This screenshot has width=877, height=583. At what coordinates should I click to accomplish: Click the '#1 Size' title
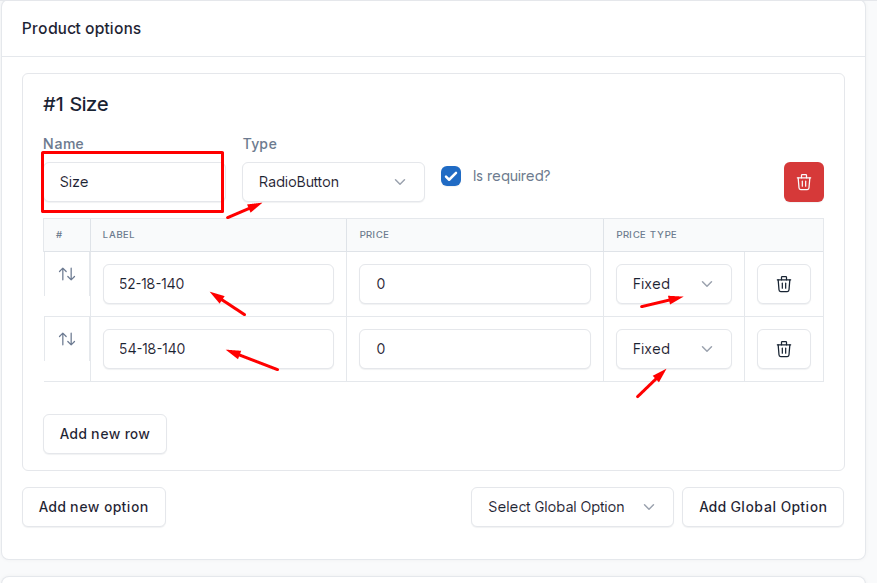(x=76, y=104)
